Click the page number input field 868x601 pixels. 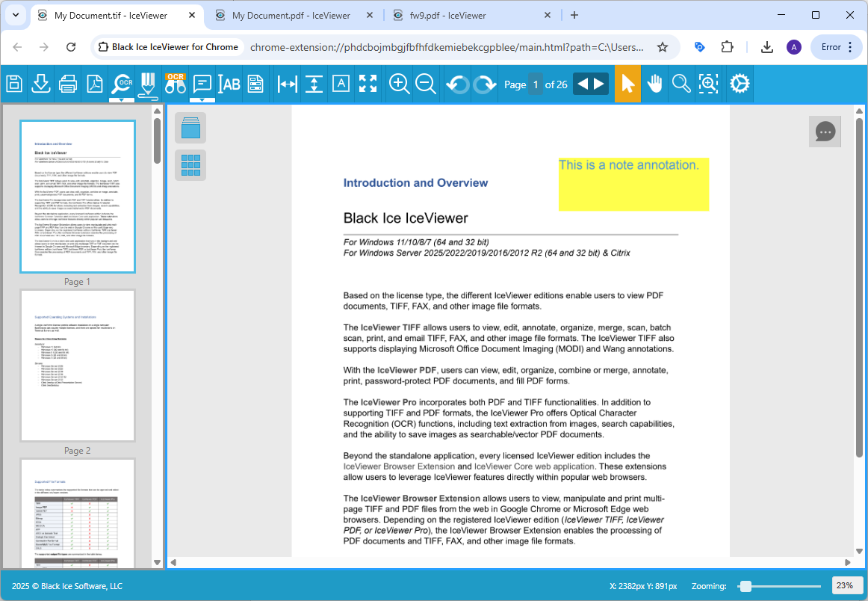[536, 84]
